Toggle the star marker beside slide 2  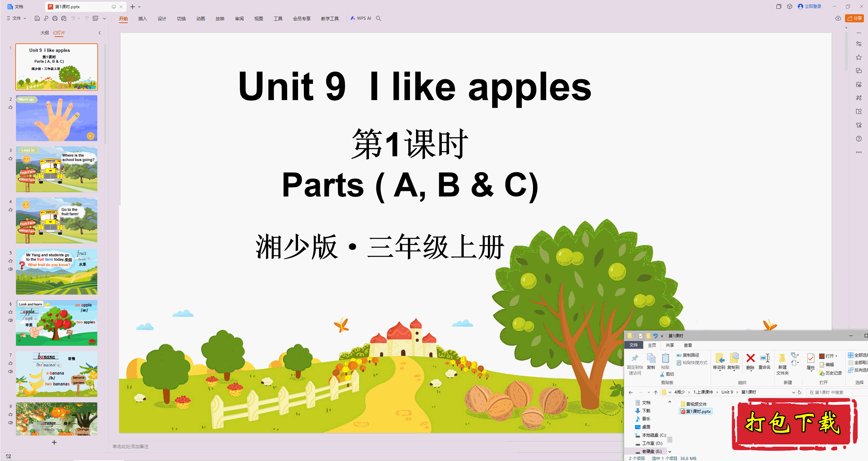pyautogui.click(x=11, y=107)
